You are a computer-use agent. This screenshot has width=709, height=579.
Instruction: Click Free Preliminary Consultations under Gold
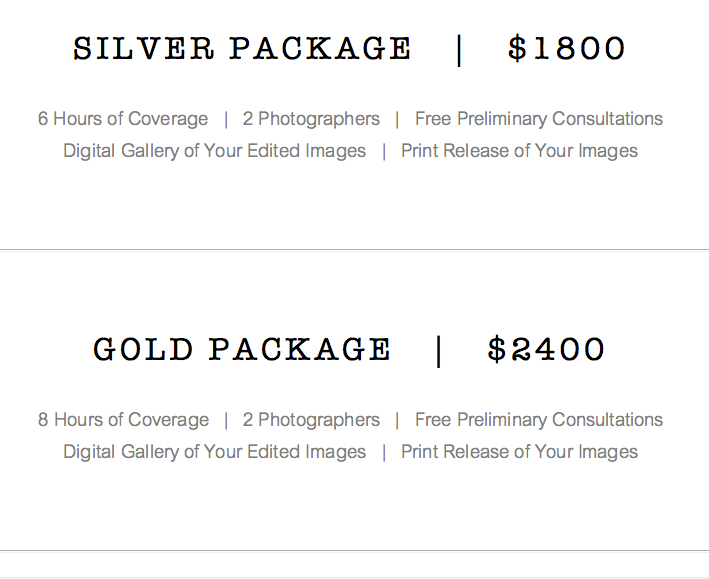coord(539,420)
